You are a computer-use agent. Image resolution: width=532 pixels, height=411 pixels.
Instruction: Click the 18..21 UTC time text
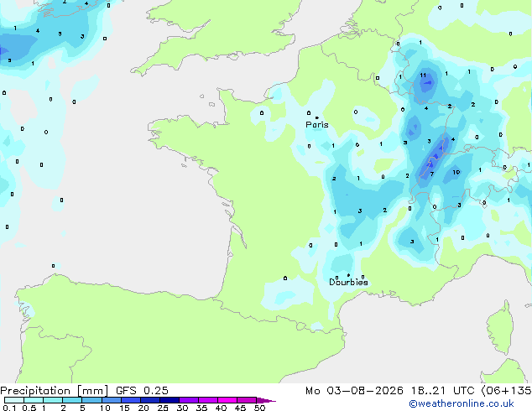442,391
